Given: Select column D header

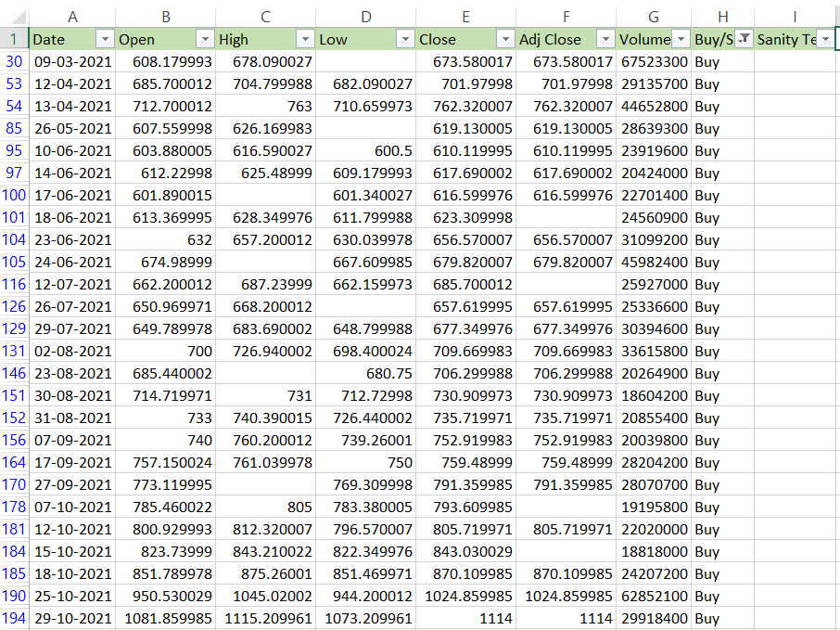Looking at the screenshot, I should [x=365, y=15].
